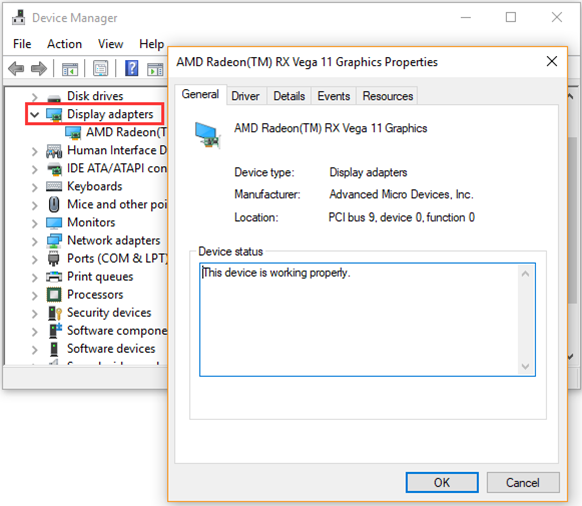Expand the Keyboards category
The height and width of the screenshot is (506, 582).
point(35,187)
